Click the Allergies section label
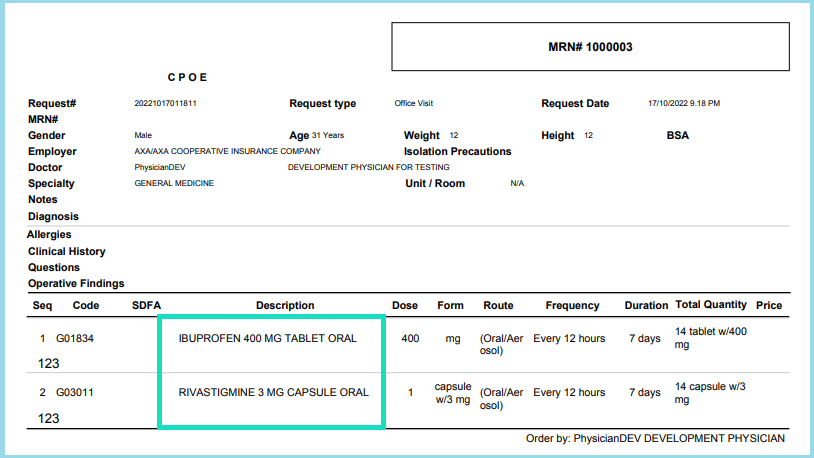 (49, 234)
